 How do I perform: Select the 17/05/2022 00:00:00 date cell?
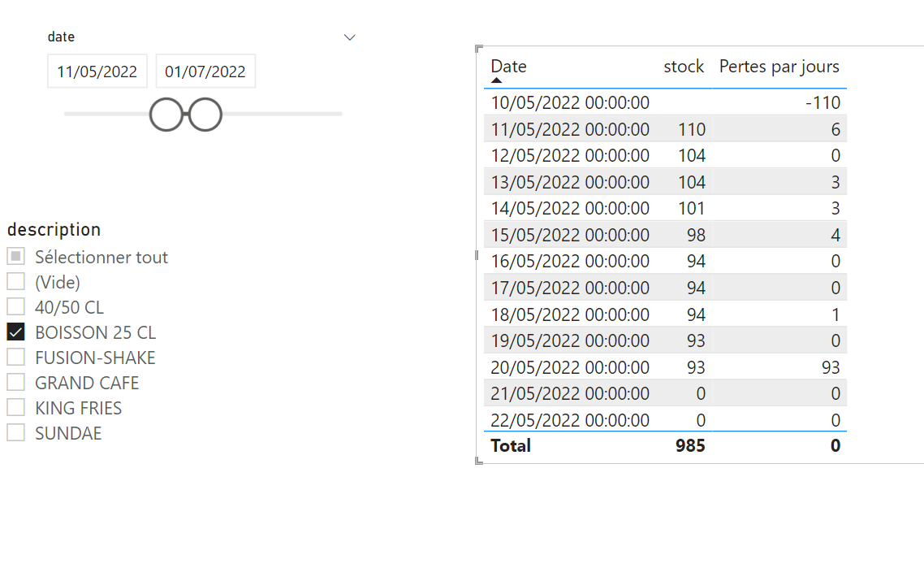coord(570,288)
